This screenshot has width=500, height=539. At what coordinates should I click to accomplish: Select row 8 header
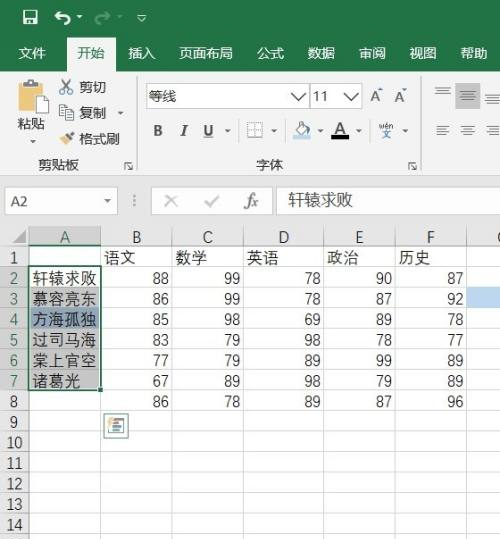click(x=14, y=401)
